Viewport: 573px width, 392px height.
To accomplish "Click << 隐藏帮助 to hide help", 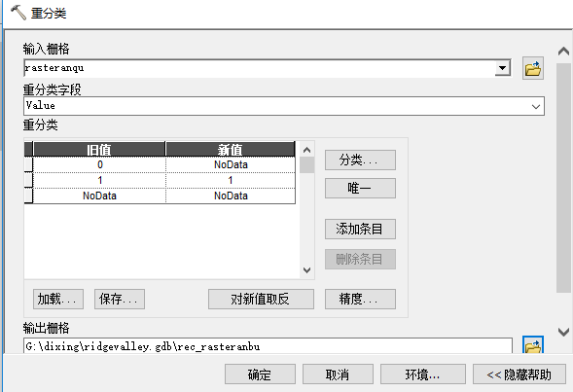I will 519,374.
